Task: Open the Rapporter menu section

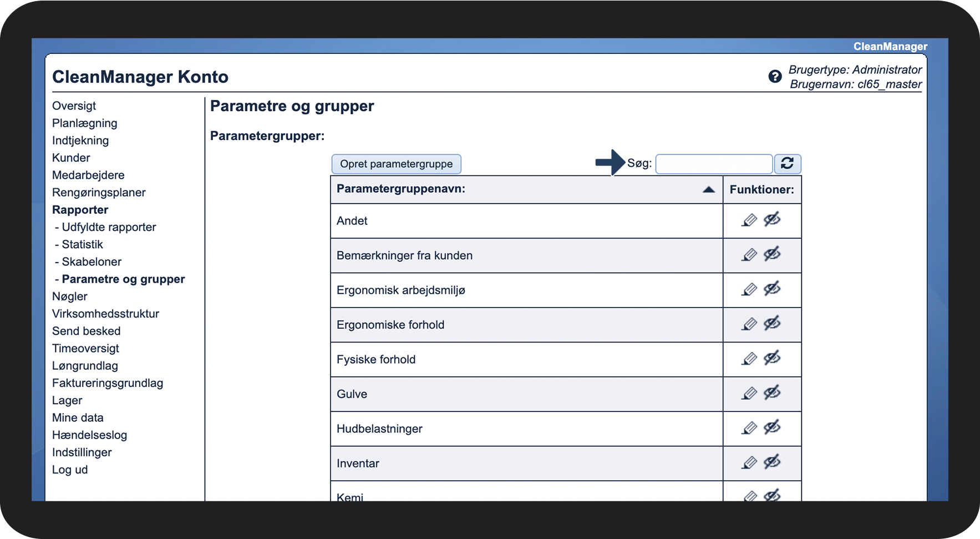Action: coord(80,210)
